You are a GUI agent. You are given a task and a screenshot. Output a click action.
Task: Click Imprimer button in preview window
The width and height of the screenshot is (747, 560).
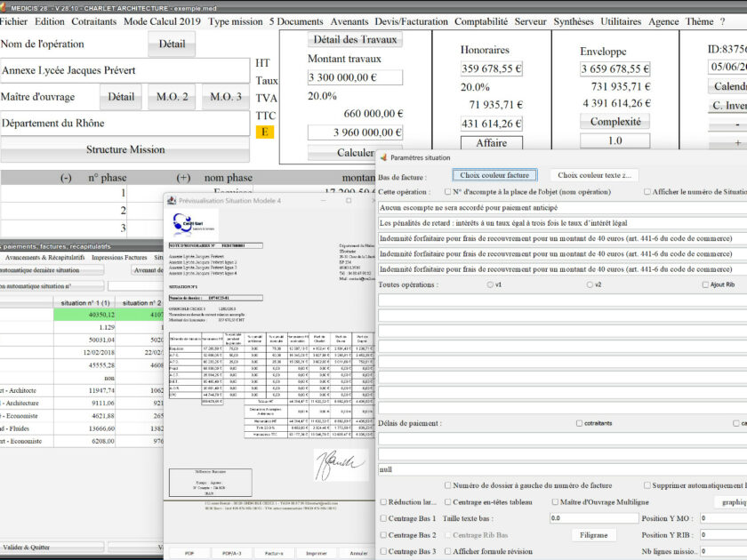click(x=317, y=553)
